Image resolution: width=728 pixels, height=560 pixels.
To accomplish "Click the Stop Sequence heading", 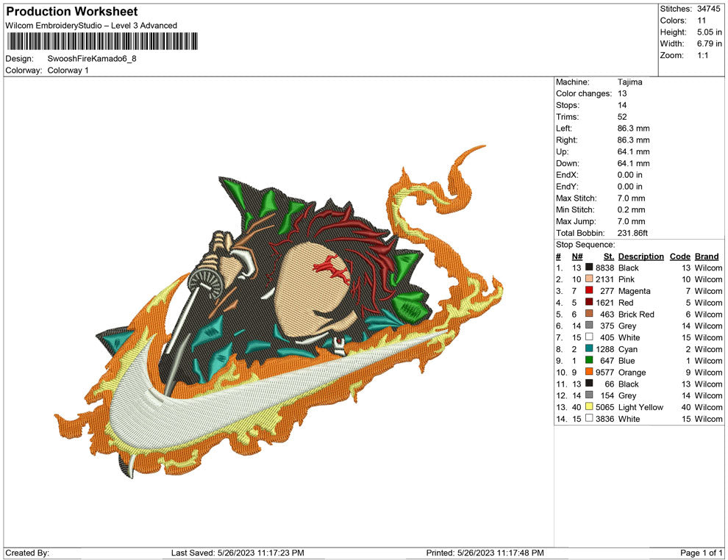I will (585, 245).
